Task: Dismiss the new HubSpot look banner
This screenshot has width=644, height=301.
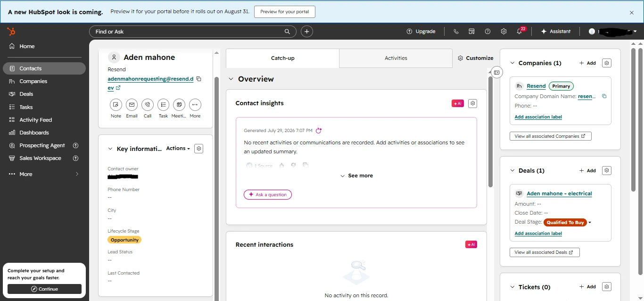Action: [632, 13]
